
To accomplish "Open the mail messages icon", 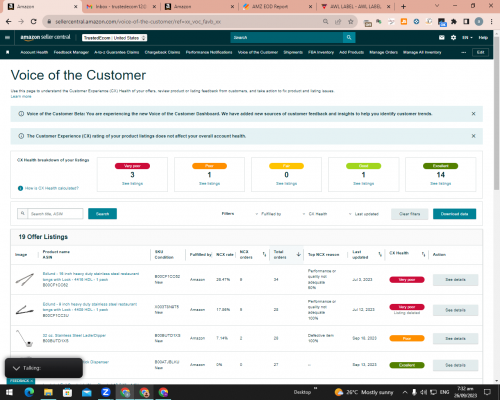I will [442, 38].
